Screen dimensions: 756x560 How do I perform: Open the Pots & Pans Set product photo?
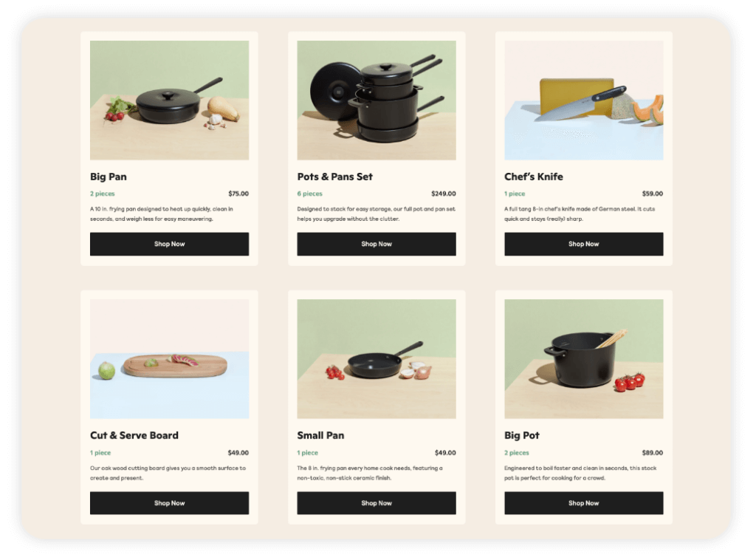tap(376, 100)
